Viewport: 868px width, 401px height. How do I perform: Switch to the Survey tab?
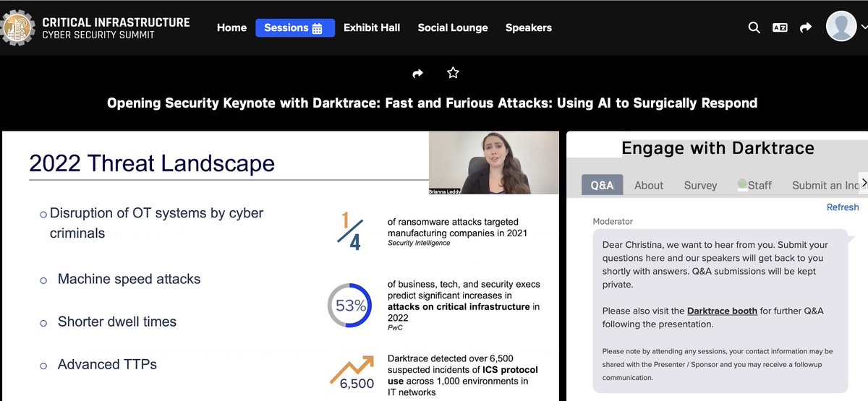701,185
